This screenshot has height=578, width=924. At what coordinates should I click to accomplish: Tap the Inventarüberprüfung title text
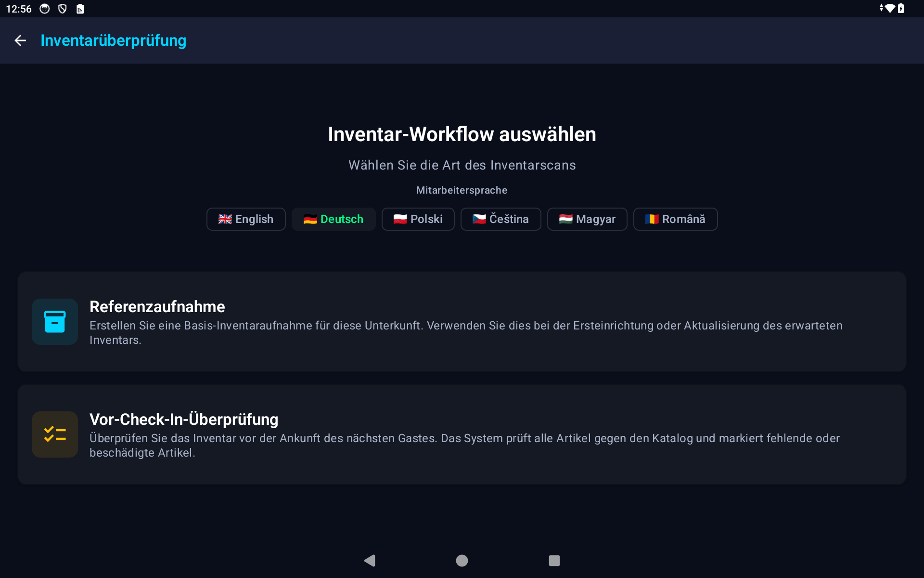[114, 40]
